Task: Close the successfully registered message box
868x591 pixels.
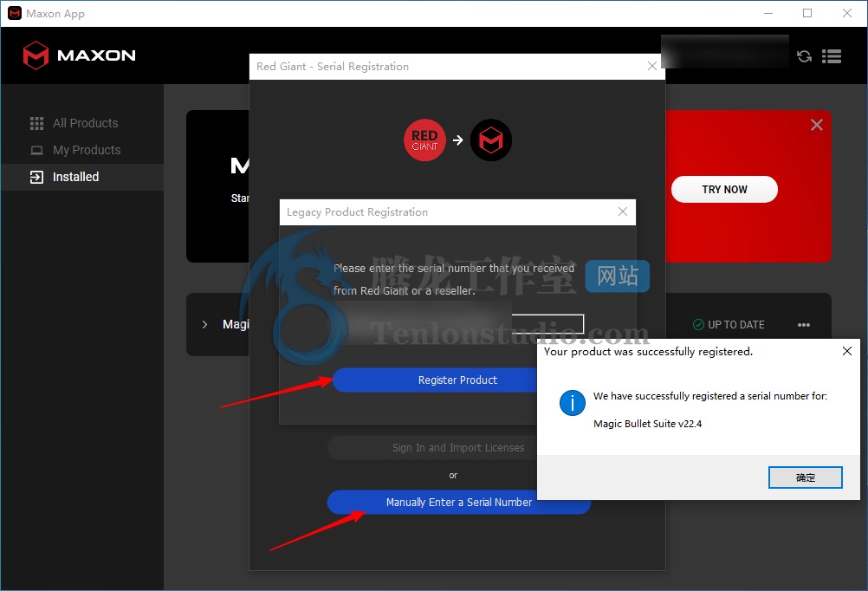Action: click(846, 351)
